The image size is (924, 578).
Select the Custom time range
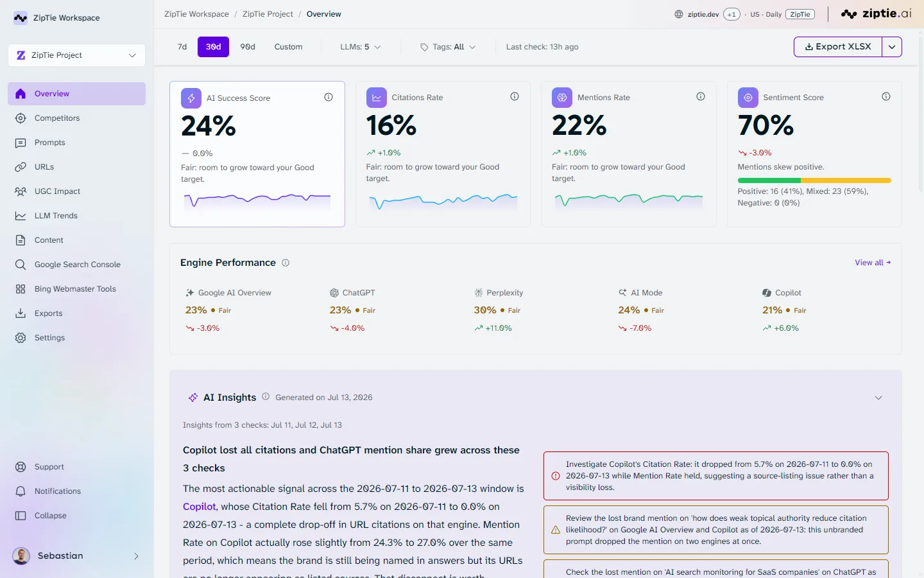(288, 47)
